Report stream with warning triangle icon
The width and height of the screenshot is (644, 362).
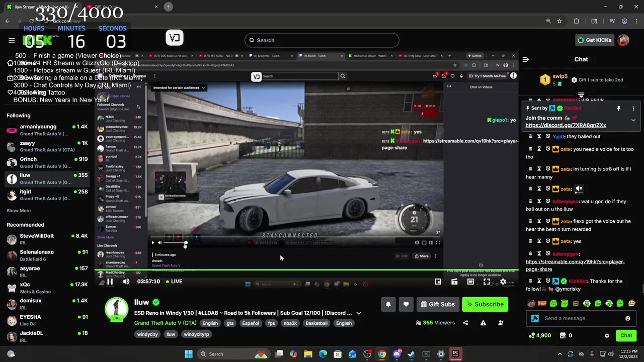coord(483,323)
